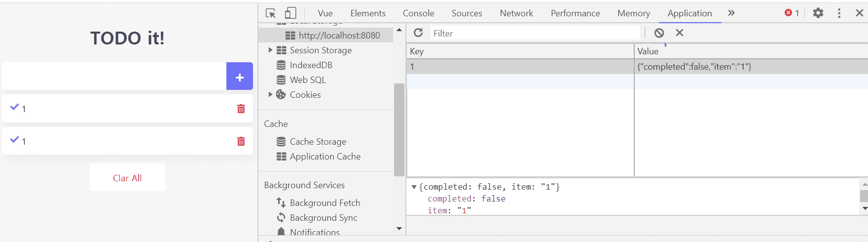The width and height of the screenshot is (868, 242).
Task: Open the Network tab
Action: pyautogui.click(x=516, y=13)
